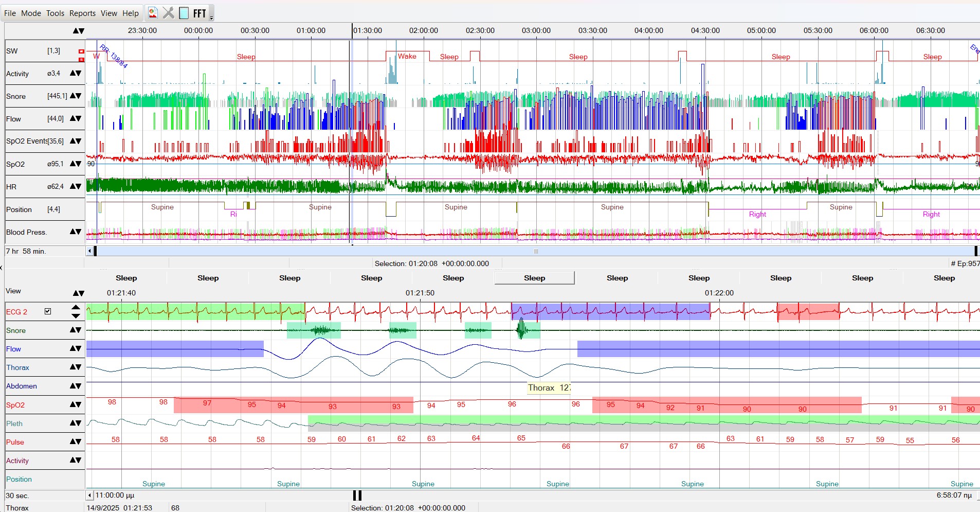
Task: Open the Mode menu
Action: tap(31, 13)
